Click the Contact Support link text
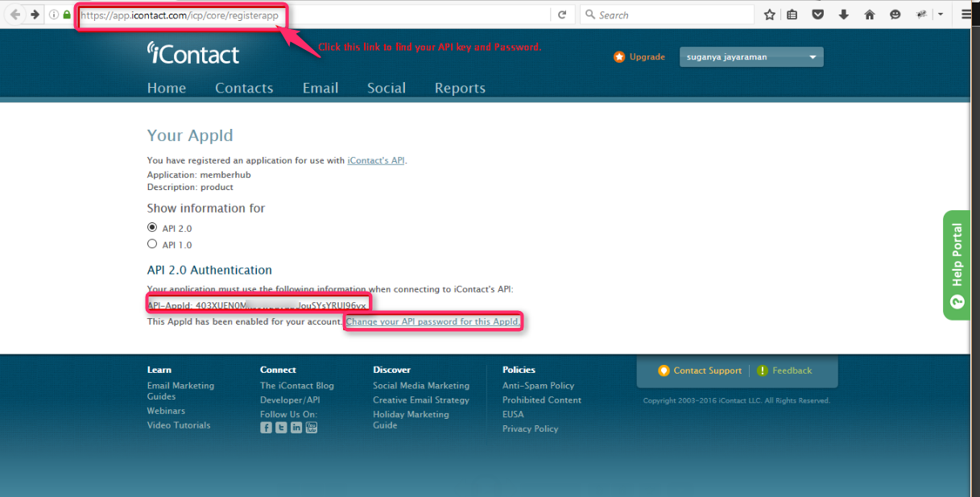 708,371
